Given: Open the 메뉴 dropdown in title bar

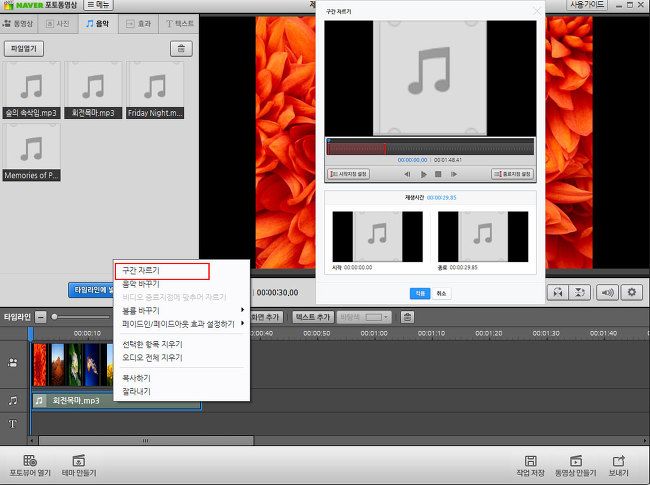Looking at the screenshot, I should (x=98, y=5).
